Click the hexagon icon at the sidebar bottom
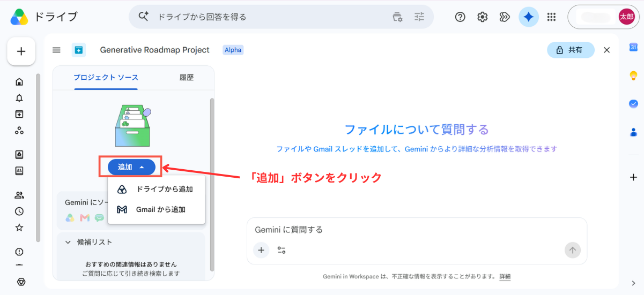 [x=21, y=282]
